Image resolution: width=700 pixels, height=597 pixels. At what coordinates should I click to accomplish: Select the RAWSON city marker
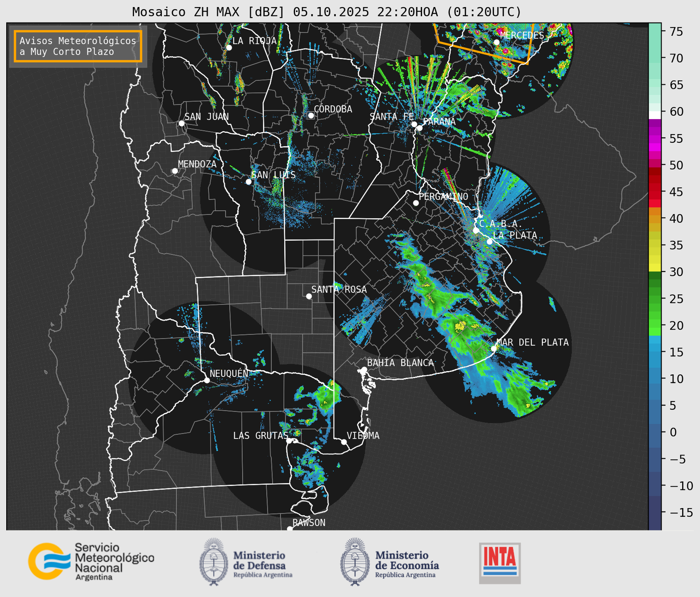pyautogui.click(x=290, y=529)
